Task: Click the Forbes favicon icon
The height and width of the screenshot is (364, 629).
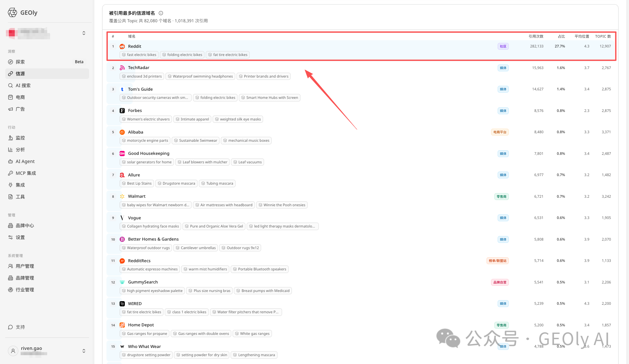Action: tap(122, 111)
